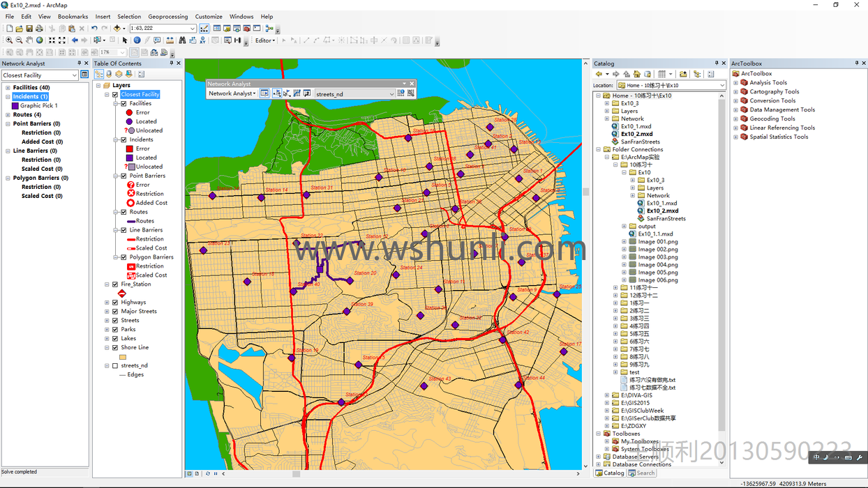Viewport: 868px width, 488px height.
Task: Select the Zoom Out magnifier tool
Action: (19, 40)
